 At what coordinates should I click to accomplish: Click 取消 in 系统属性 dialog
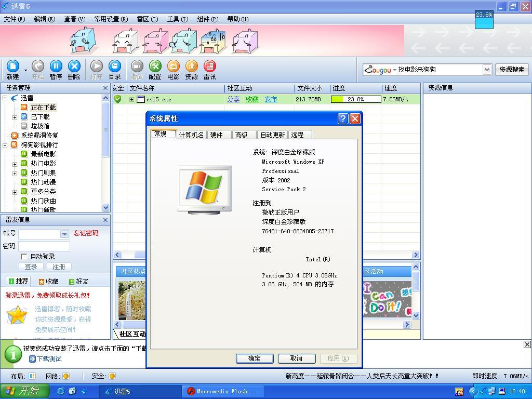click(x=297, y=358)
